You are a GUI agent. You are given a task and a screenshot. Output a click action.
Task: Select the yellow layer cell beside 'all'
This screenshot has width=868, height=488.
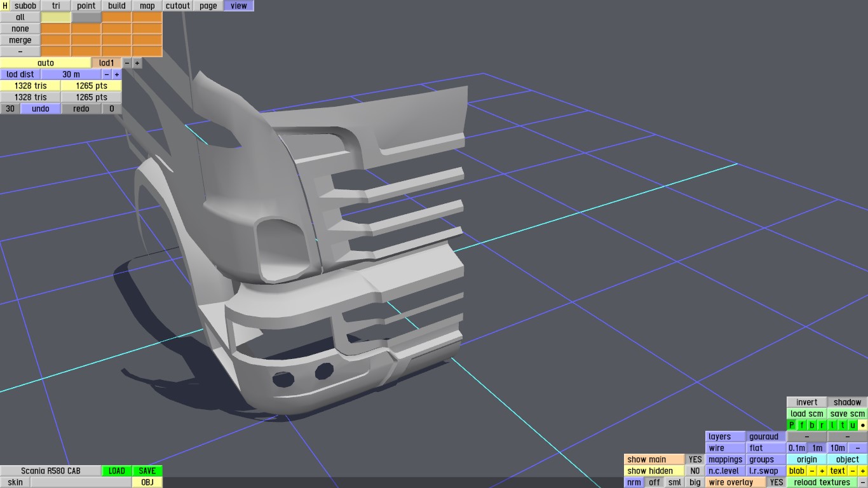56,17
